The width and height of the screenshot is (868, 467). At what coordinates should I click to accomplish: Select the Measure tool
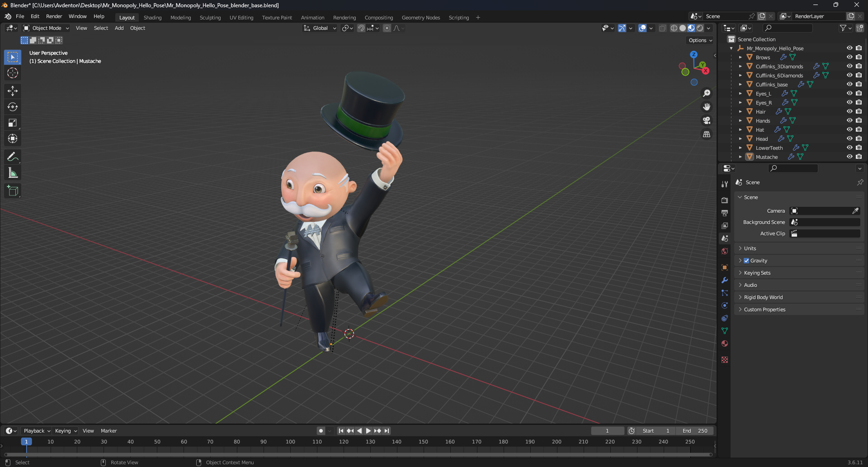pyautogui.click(x=13, y=172)
